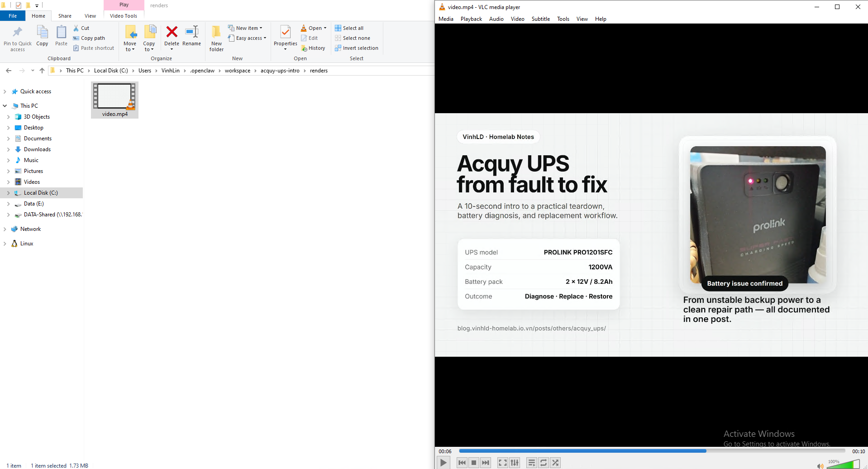This screenshot has height=469, width=868.
Task: Mute audio using VLC speaker icon
Action: (820, 466)
